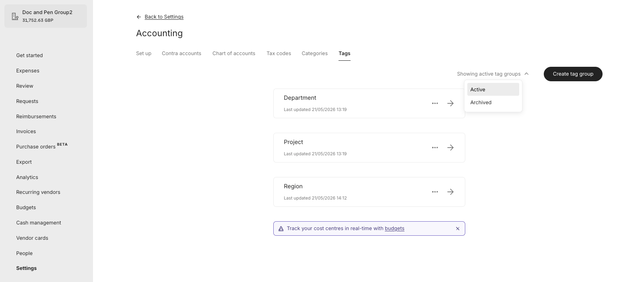
Task: Switch to the Tax codes tab
Action: click(279, 54)
